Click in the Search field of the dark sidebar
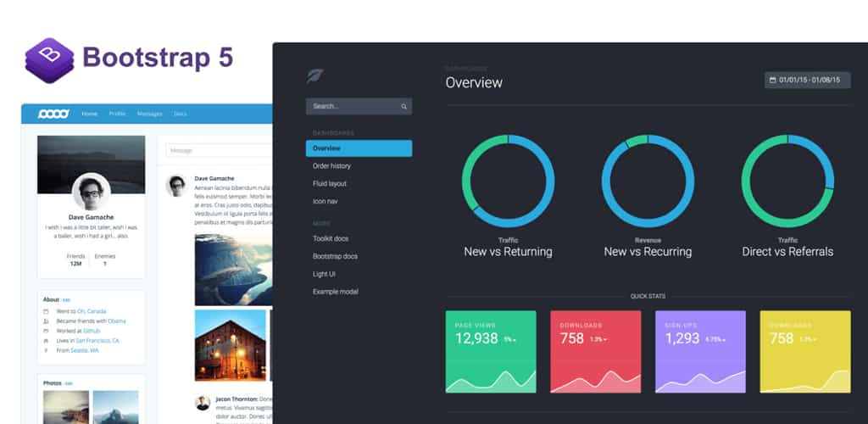Viewport: 868px width, 424px height. (x=359, y=106)
